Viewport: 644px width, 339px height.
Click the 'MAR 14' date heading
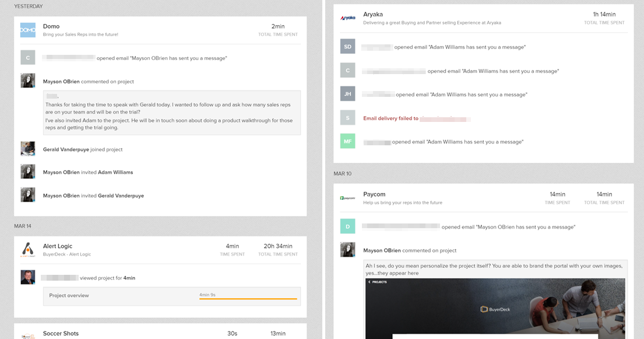[x=23, y=226]
